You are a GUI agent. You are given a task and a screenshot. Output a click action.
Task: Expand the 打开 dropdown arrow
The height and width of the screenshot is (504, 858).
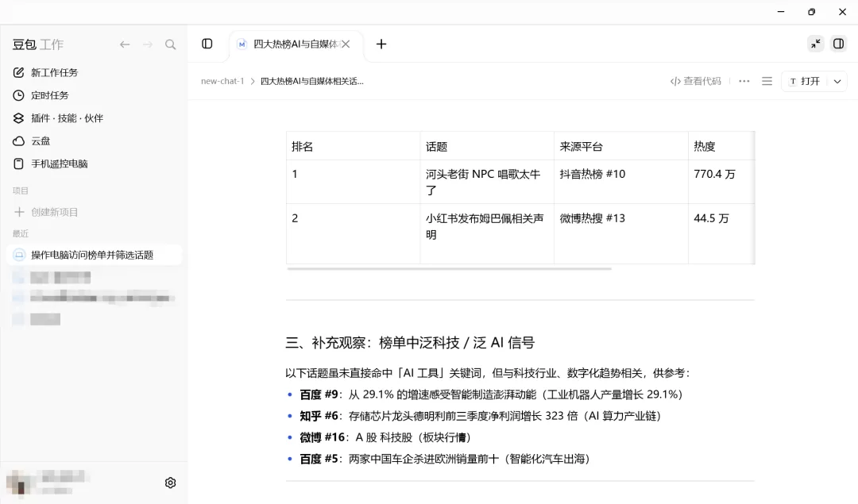837,82
